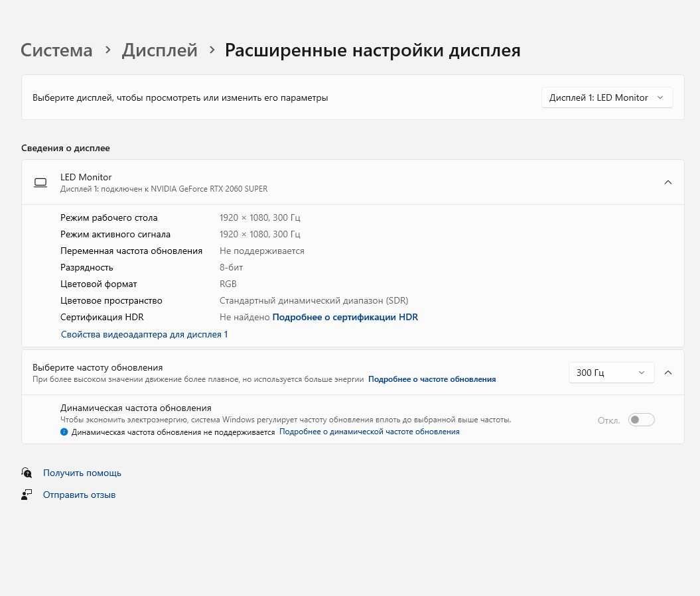Open the Дисплей 1: LED Monitor dropdown
700x596 pixels.
606,97
